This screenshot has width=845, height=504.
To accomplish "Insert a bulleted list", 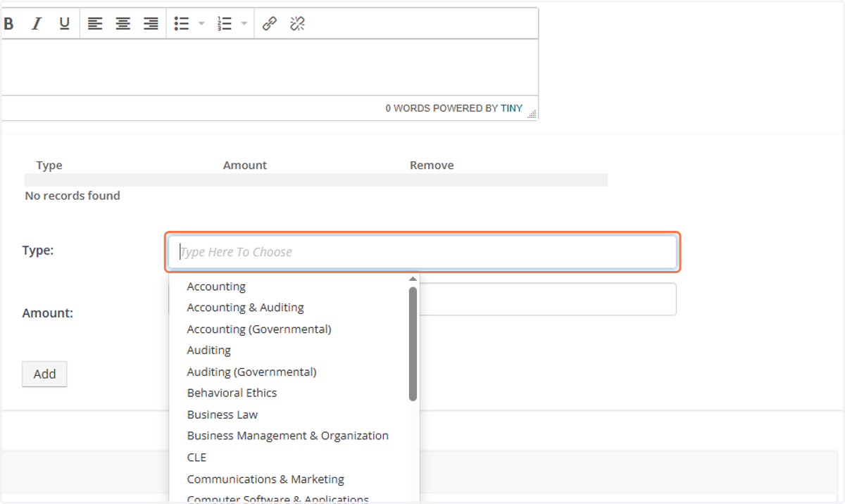I will click(182, 24).
